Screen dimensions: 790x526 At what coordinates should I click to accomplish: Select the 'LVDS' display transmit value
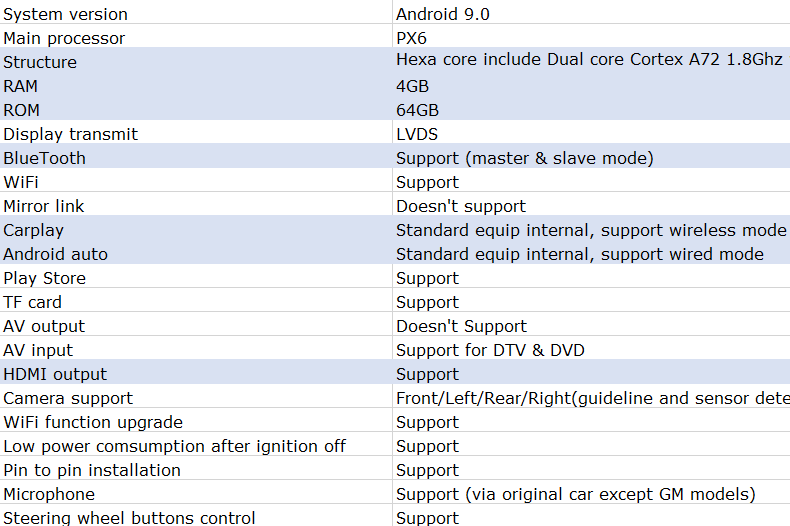417,134
